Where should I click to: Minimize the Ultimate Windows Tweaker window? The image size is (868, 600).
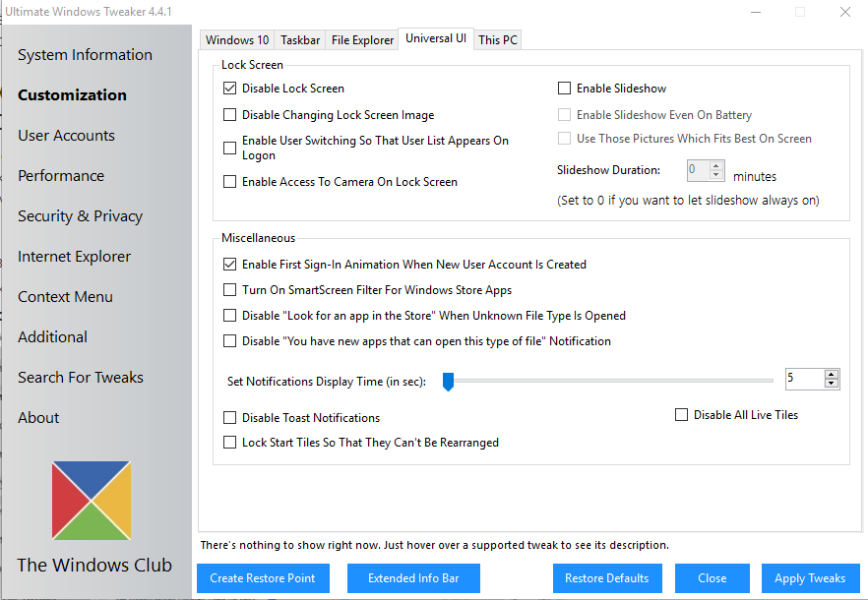[756, 12]
